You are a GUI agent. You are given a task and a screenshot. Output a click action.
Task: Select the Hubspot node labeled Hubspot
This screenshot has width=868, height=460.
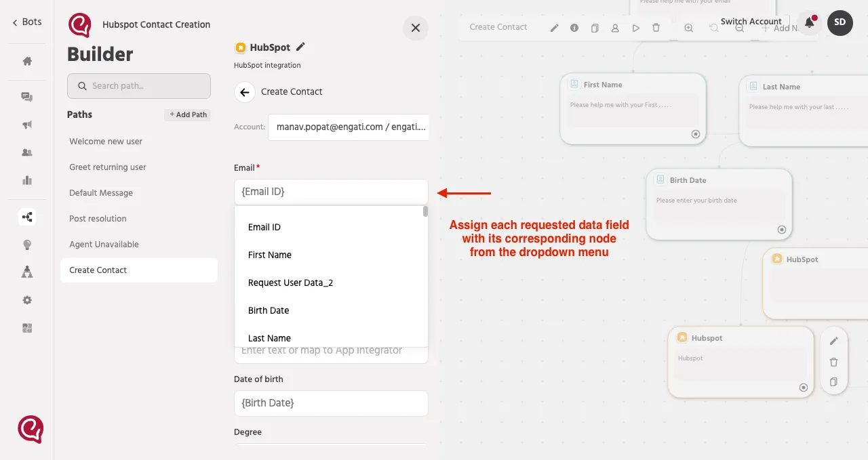(x=741, y=362)
